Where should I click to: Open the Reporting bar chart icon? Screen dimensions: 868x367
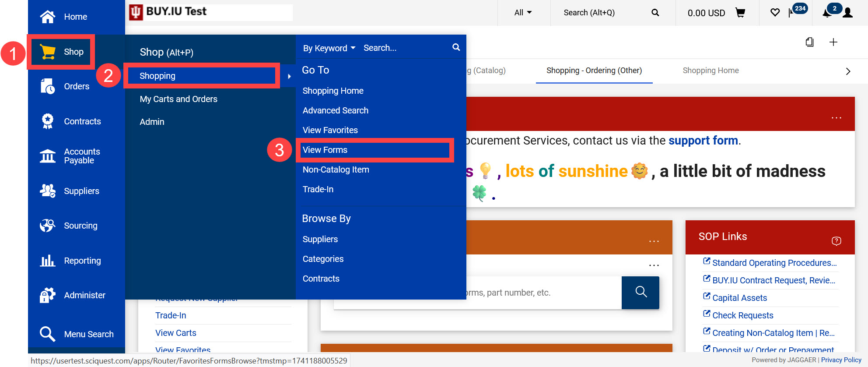point(48,261)
